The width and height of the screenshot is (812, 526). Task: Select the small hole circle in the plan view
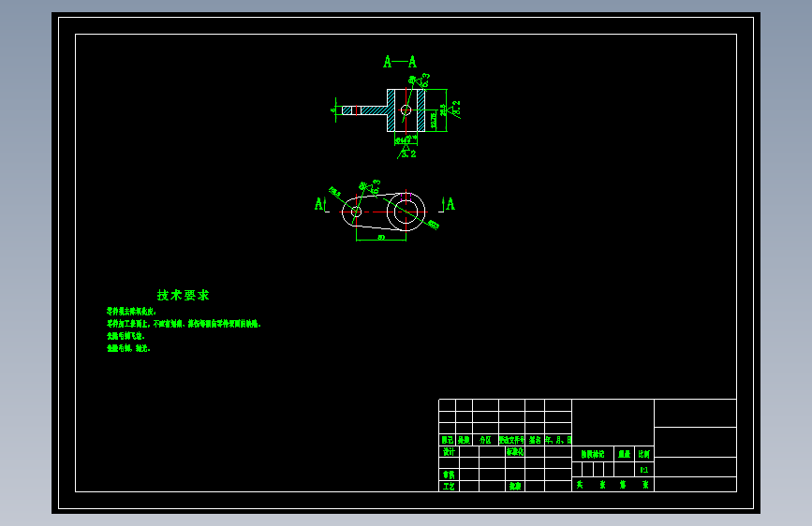click(x=356, y=212)
